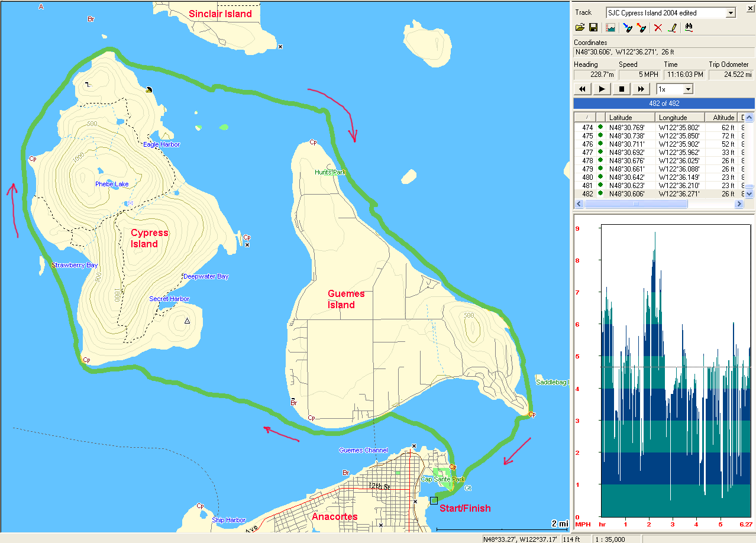Viewport: 756px width, 543px height.
Task: Select the pencil edit track icon
Action: click(x=672, y=28)
